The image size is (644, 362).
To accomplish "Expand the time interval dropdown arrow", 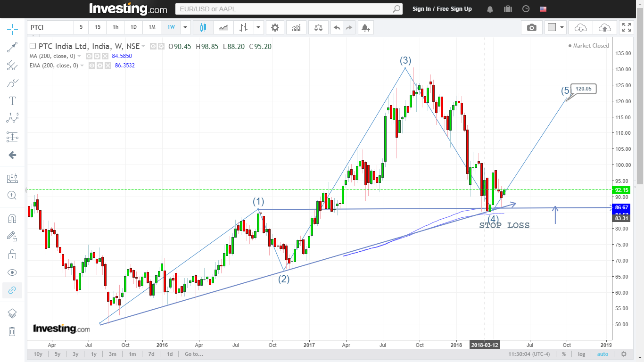I will click(x=185, y=27).
